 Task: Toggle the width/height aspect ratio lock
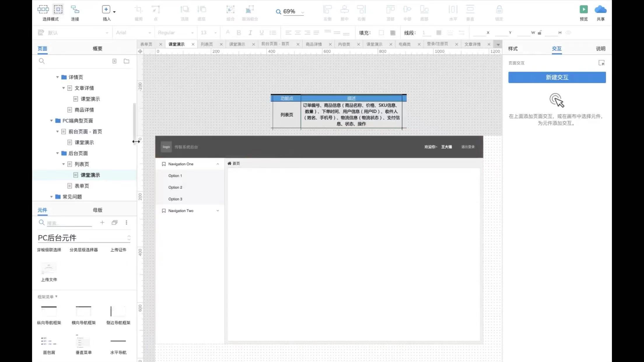pyautogui.click(x=540, y=33)
